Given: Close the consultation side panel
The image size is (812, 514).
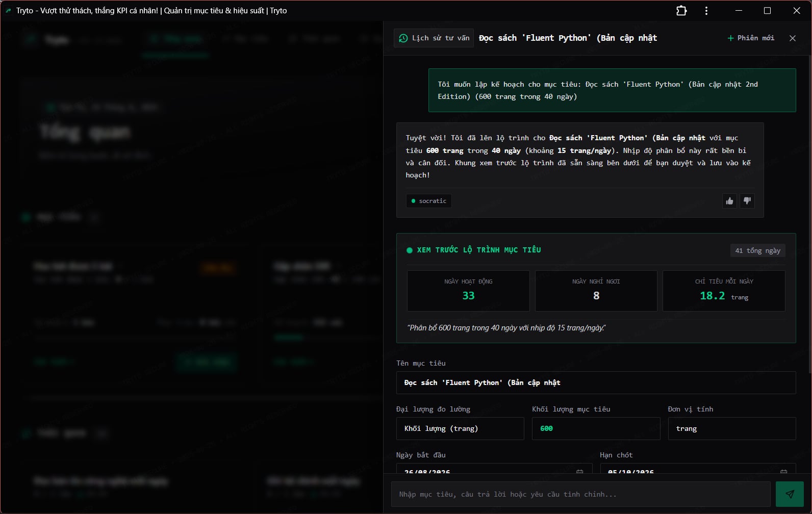Looking at the screenshot, I should [793, 38].
